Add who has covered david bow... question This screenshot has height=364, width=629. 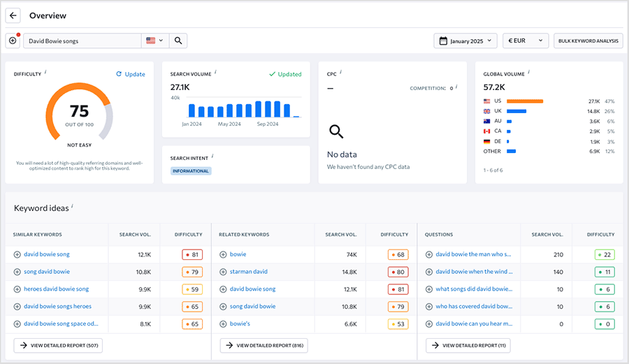[429, 307]
